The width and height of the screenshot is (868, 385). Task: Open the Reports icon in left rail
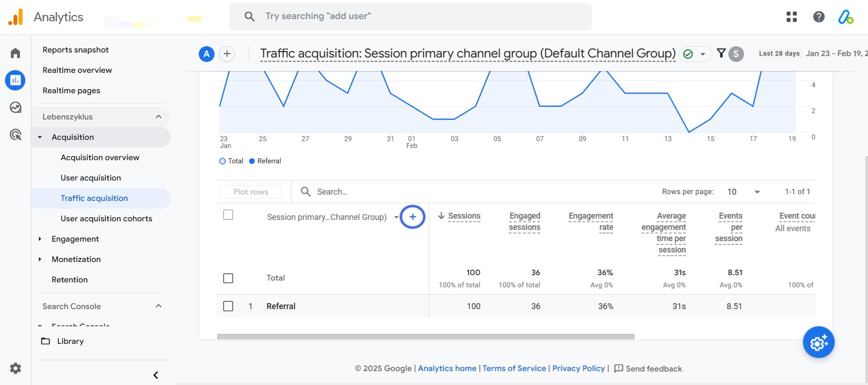15,80
